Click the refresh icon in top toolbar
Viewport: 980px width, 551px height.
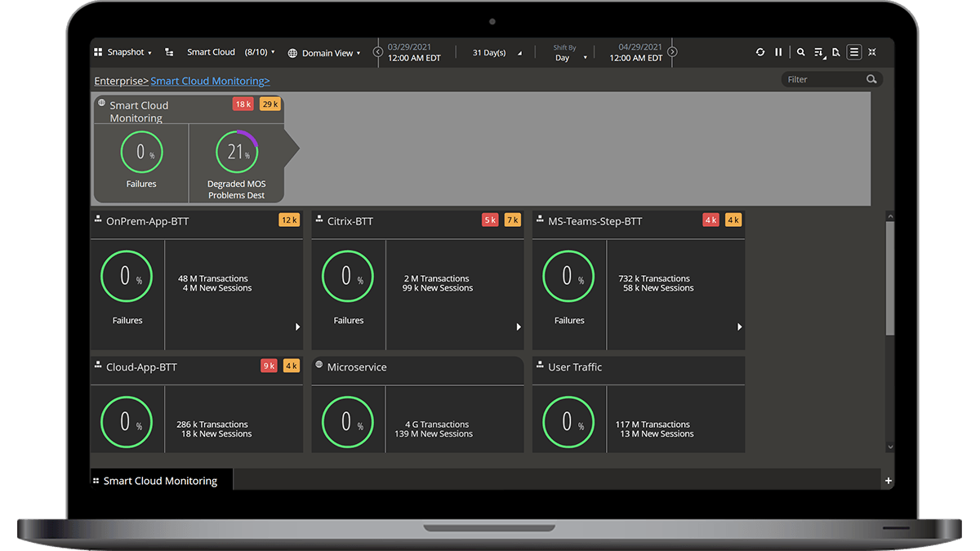coord(760,52)
